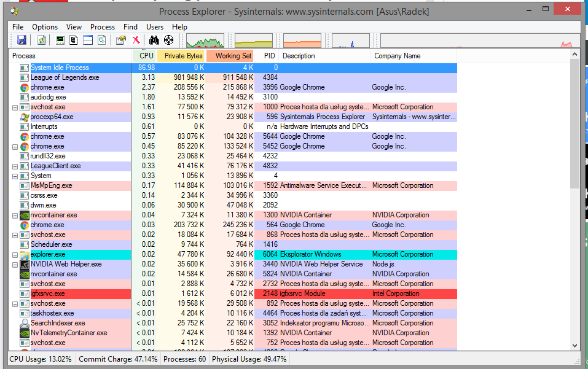The width and height of the screenshot is (588, 369).
Task: Sort by the CPU column header
Action: pos(144,56)
